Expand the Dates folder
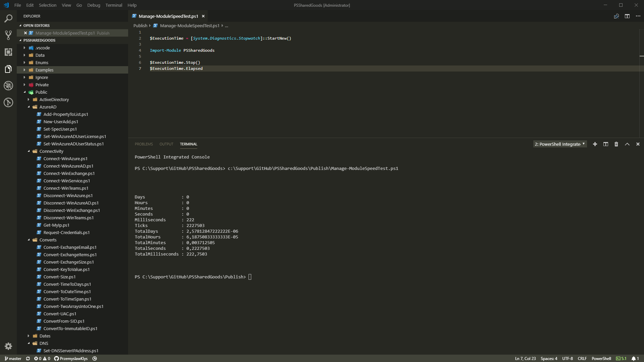The height and width of the screenshot is (362, 644). click(x=45, y=336)
